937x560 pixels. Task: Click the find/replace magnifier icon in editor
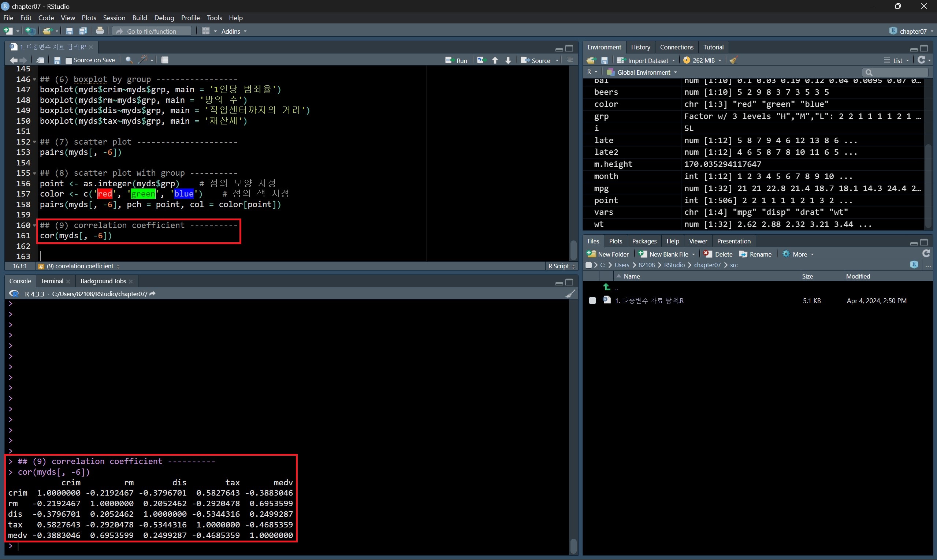129,60
